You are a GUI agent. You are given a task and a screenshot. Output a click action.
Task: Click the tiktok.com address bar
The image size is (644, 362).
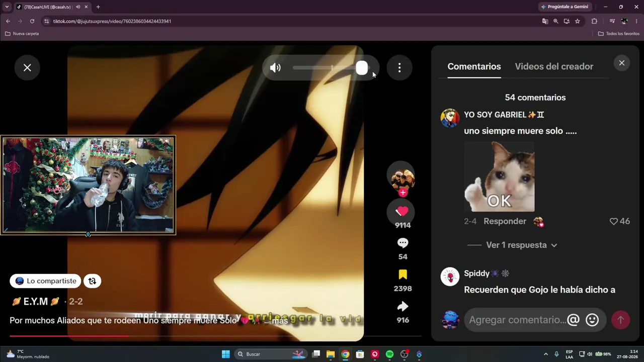[x=292, y=21]
